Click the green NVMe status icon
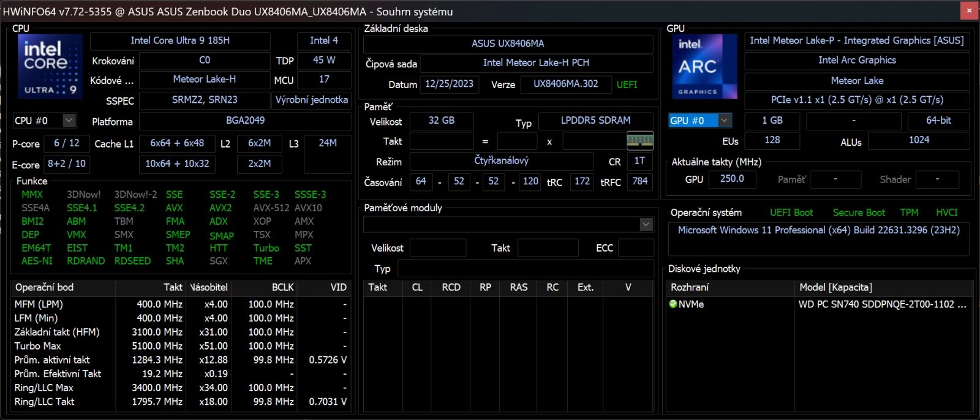980x420 pixels. (673, 304)
